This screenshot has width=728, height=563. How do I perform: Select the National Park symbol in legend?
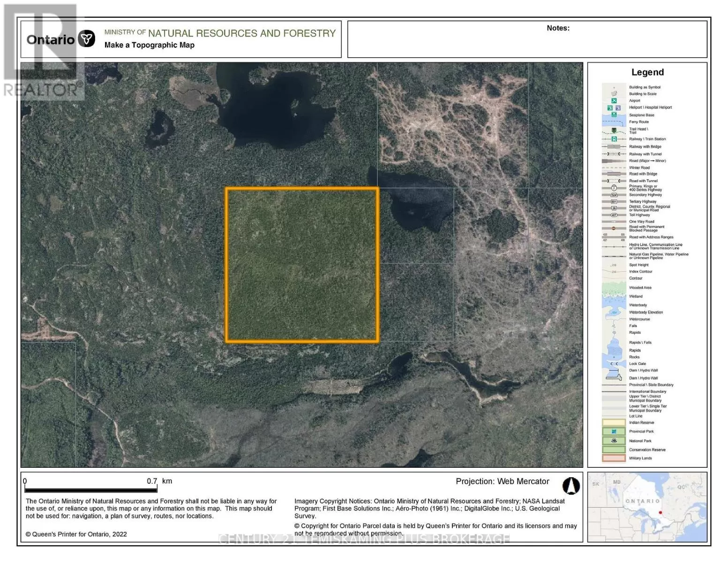tap(614, 441)
